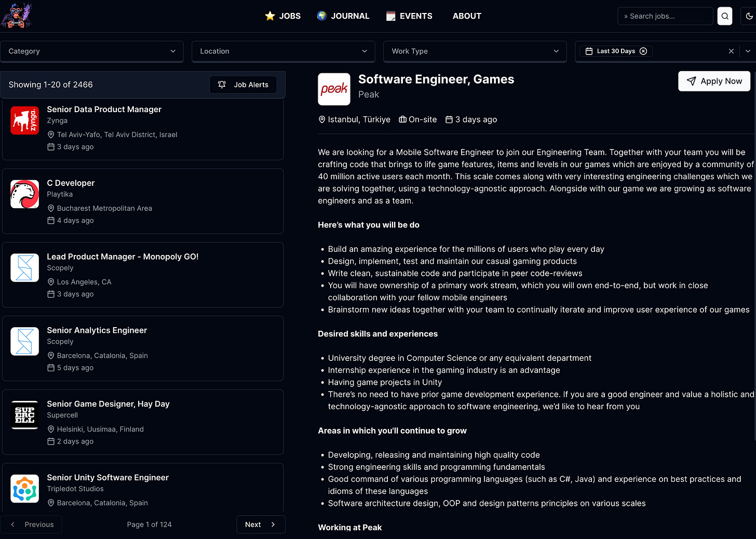Click the globe icon beside JOURNAL
The image size is (756, 539).
(322, 16)
